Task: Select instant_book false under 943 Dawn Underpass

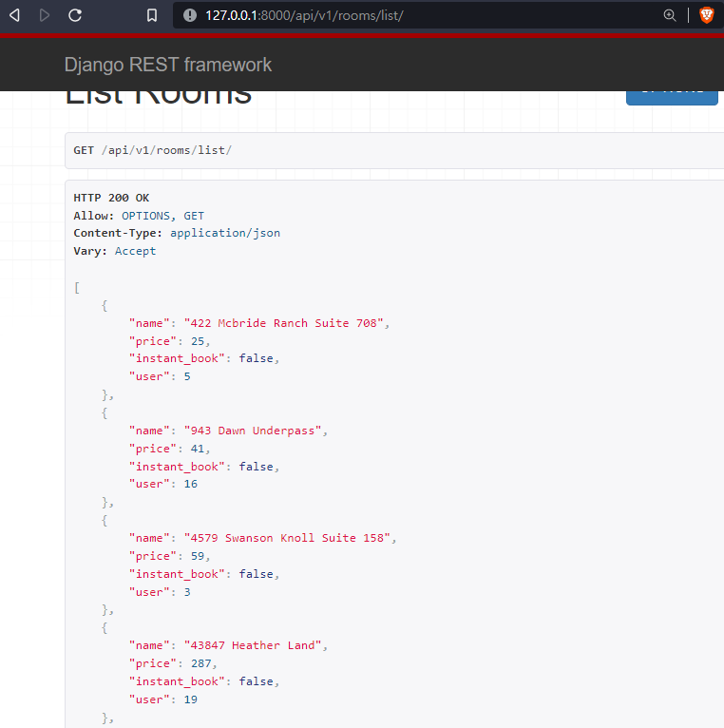Action: [x=257, y=467]
